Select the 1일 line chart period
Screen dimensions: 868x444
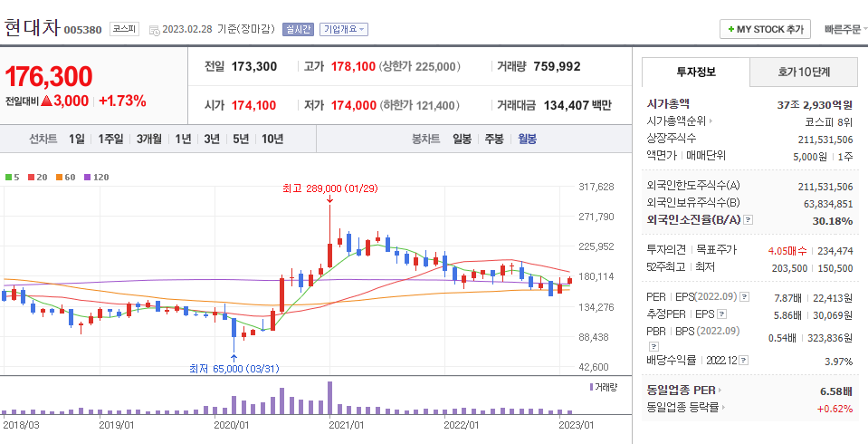tap(76, 140)
